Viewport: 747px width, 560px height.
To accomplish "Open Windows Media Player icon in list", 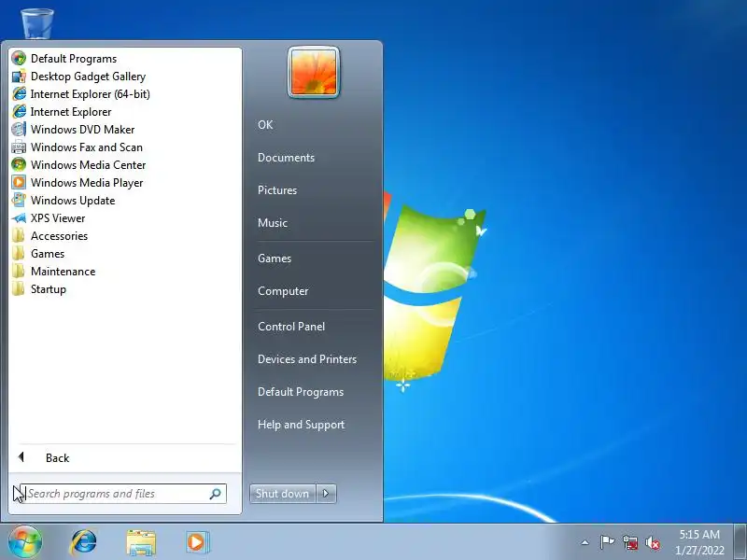I will pyautogui.click(x=19, y=182).
